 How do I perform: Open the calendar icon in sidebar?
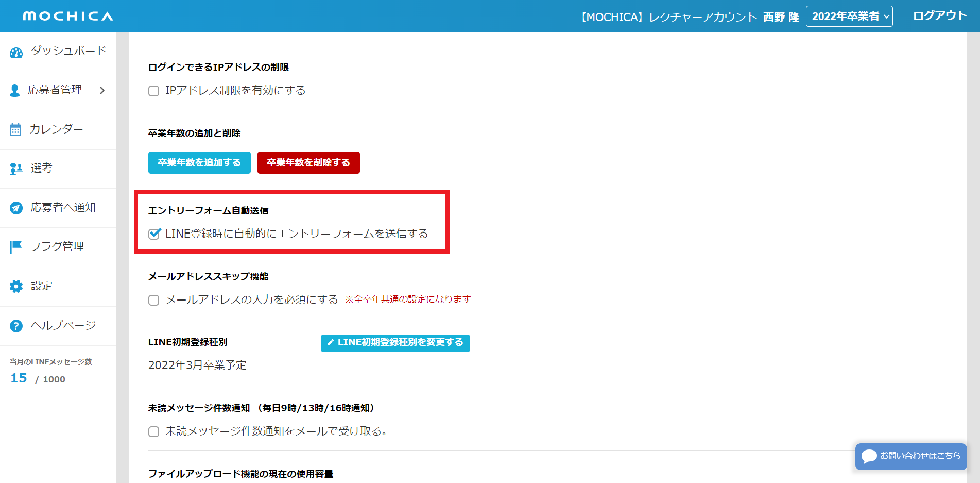15,130
